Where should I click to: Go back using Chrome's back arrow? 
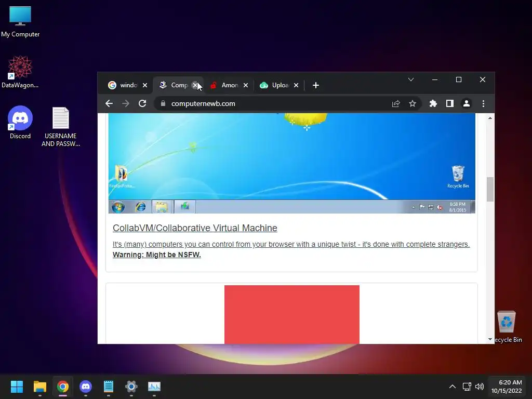pos(109,103)
